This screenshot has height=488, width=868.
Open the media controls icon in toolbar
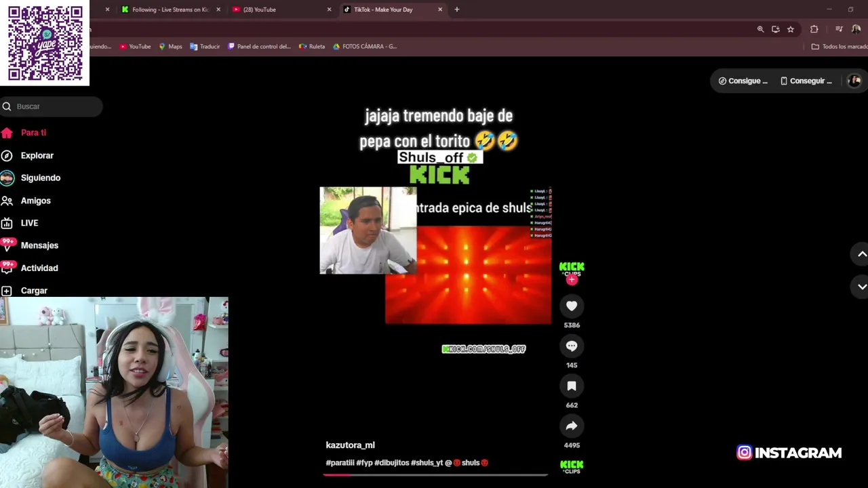839,29
